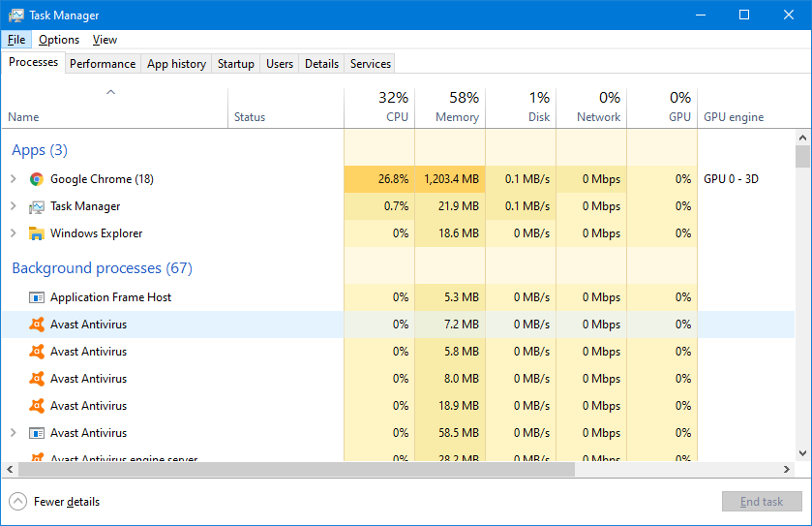This screenshot has width=812, height=526.
Task: Click the Avast icon in 5.8 MB row
Action: 36,352
